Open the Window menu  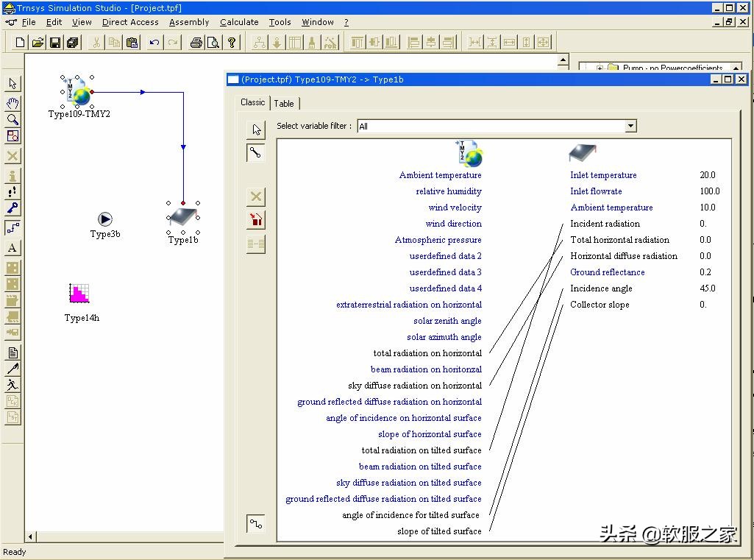click(x=317, y=22)
